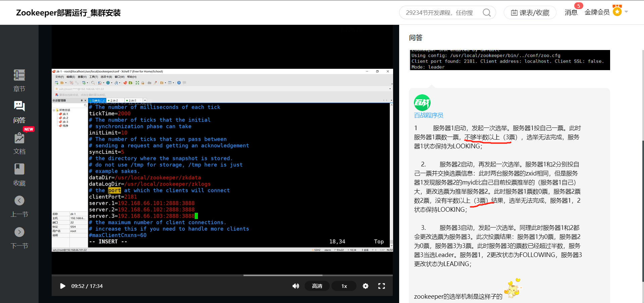Image resolution: width=644 pixels, height=303 pixels.
Task: Click Xshell globe toolbar icon
Action: (108, 83)
